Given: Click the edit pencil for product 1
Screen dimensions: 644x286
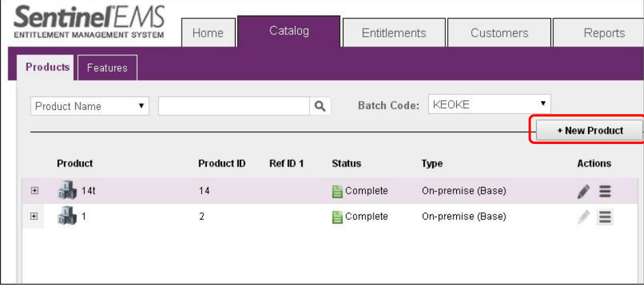Looking at the screenshot, I should [583, 217].
